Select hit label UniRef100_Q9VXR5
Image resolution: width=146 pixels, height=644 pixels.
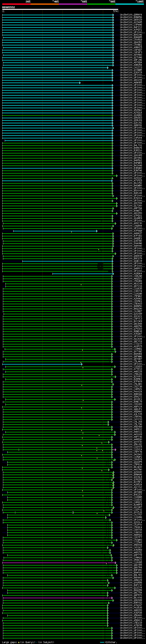[x=131, y=156]
